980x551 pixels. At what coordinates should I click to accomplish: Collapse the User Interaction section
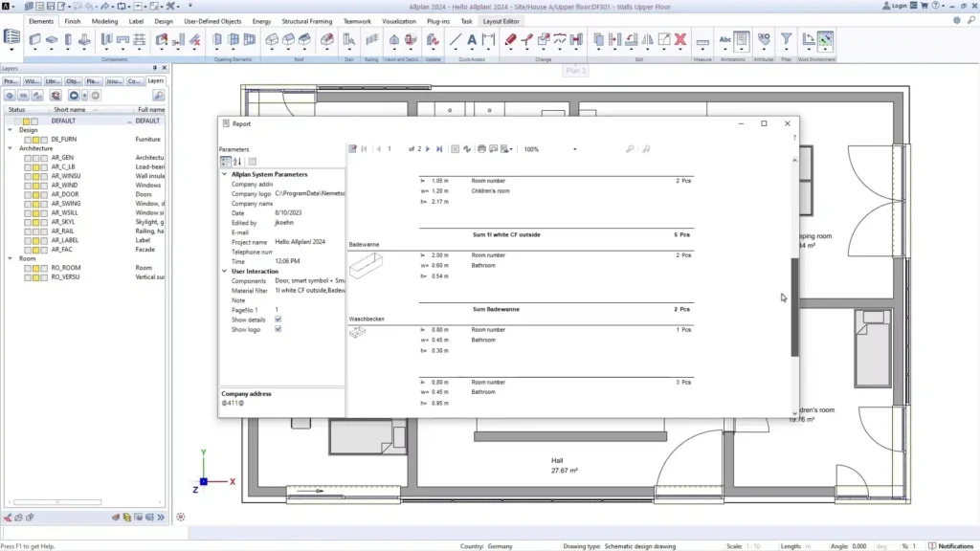pyautogui.click(x=223, y=271)
